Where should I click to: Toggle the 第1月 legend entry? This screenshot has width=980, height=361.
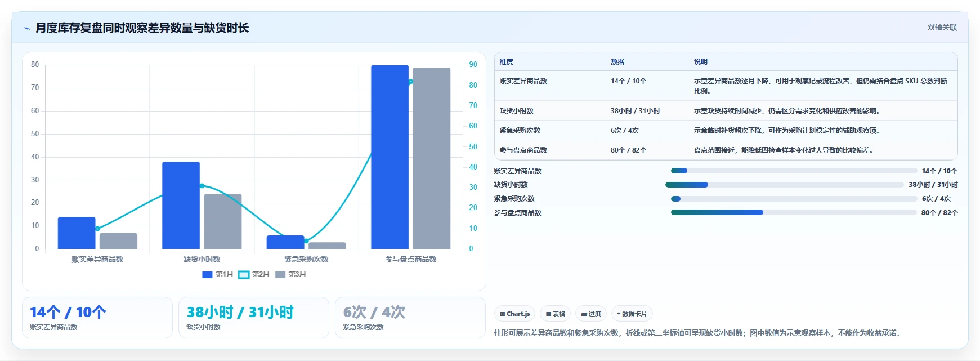[x=217, y=274]
